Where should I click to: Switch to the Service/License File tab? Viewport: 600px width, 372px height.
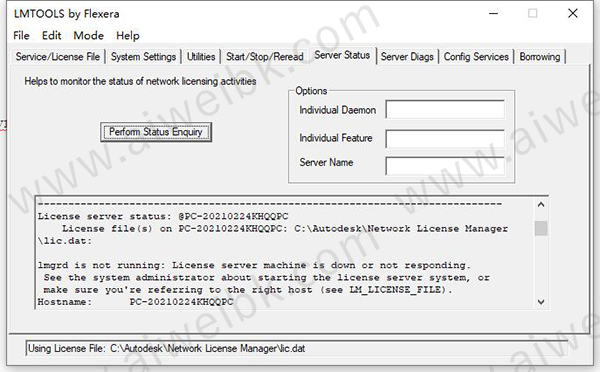[x=58, y=57]
